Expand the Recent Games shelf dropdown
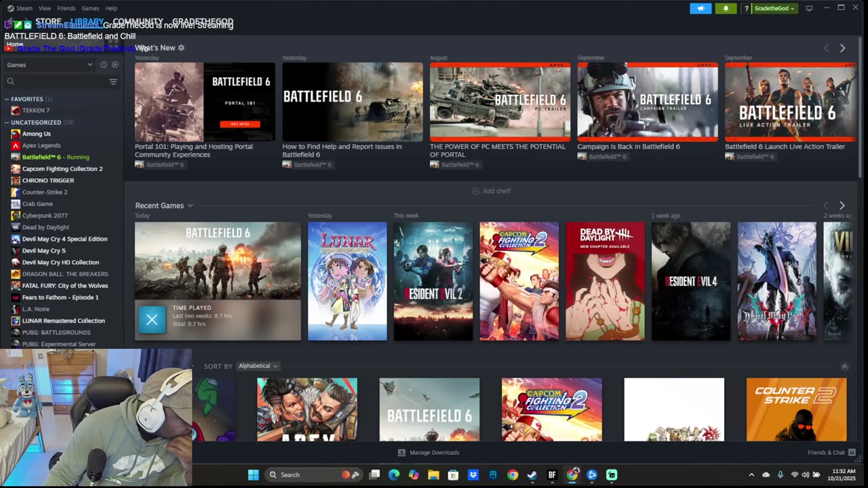 [x=191, y=205]
